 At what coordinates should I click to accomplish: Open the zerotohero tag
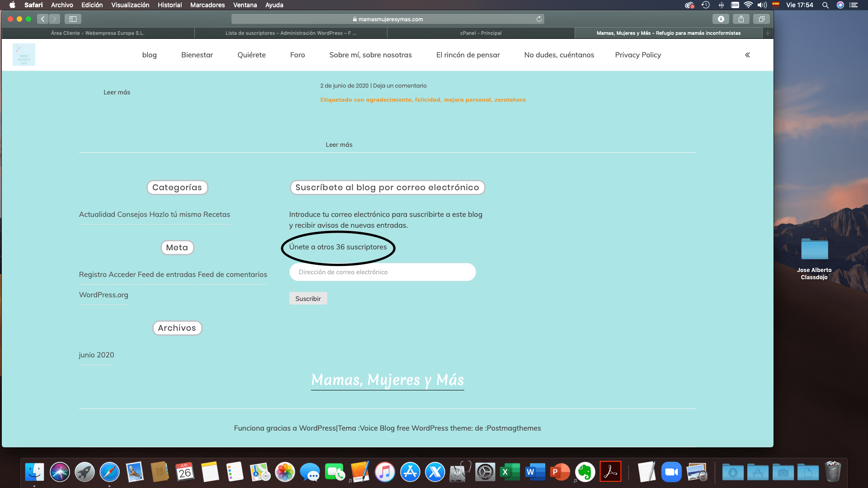coord(510,100)
